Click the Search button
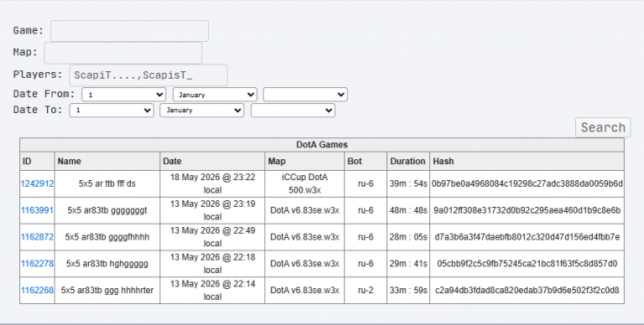Image resolution: width=644 pixels, height=325 pixels. click(603, 127)
